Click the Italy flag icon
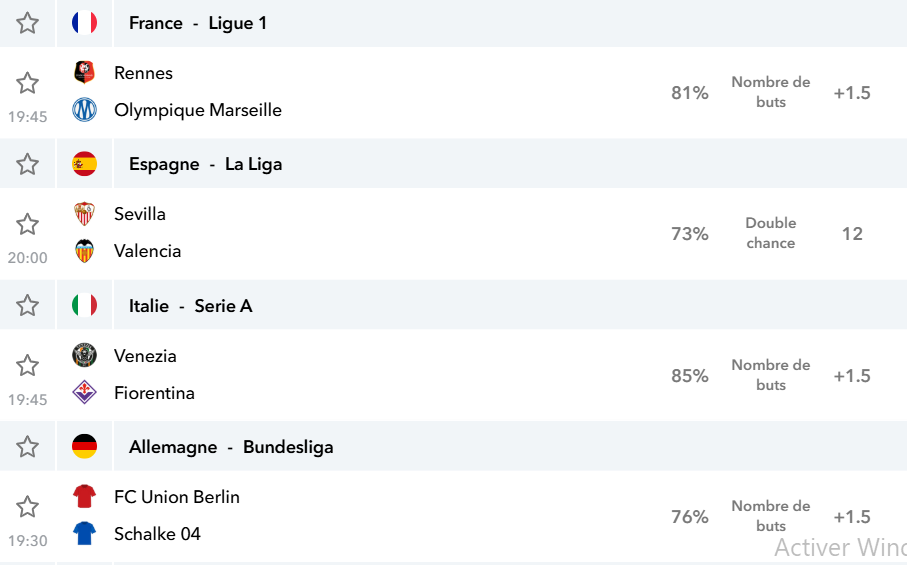The height and width of the screenshot is (565, 907). [84, 305]
